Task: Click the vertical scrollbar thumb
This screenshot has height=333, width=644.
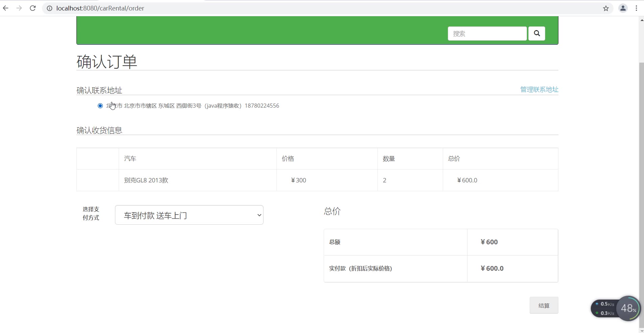Action: click(x=641, y=195)
